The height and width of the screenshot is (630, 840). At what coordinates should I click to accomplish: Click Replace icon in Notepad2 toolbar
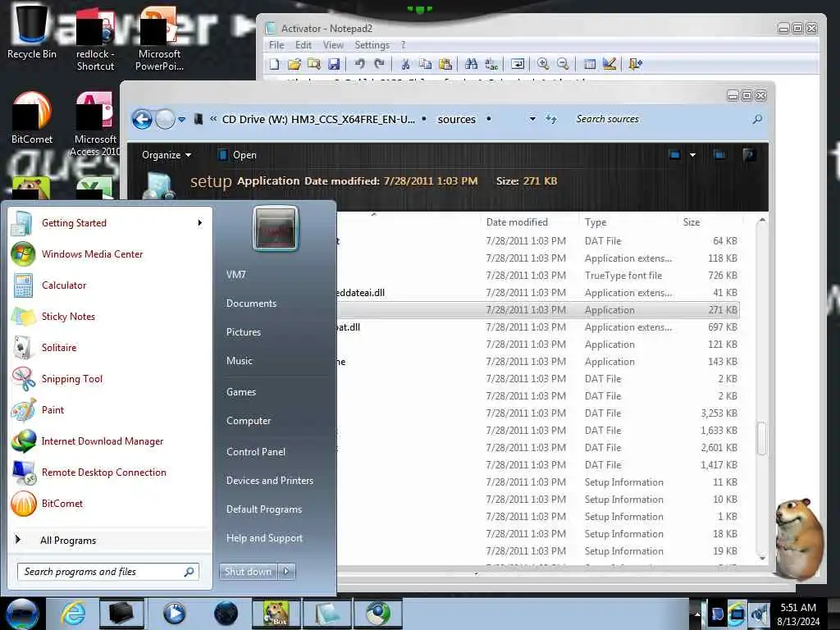pyautogui.click(x=491, y=64)
